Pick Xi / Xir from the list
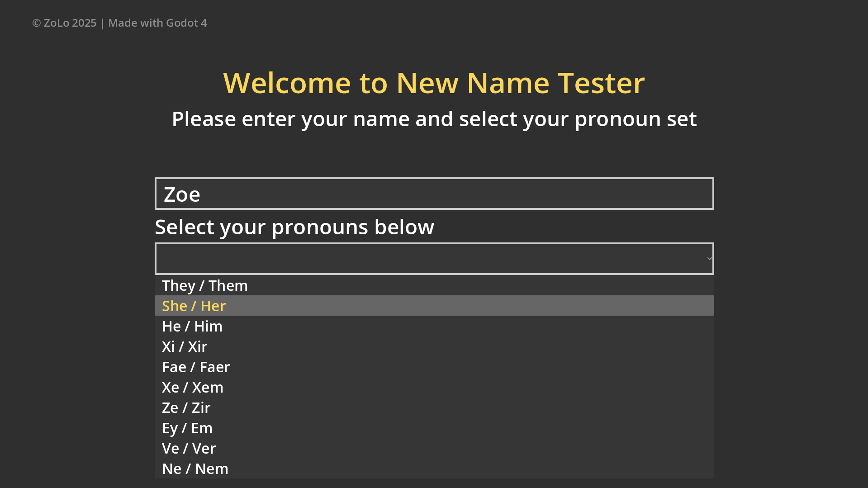Screen dimensions: 868x488 (x=184, y=346)
